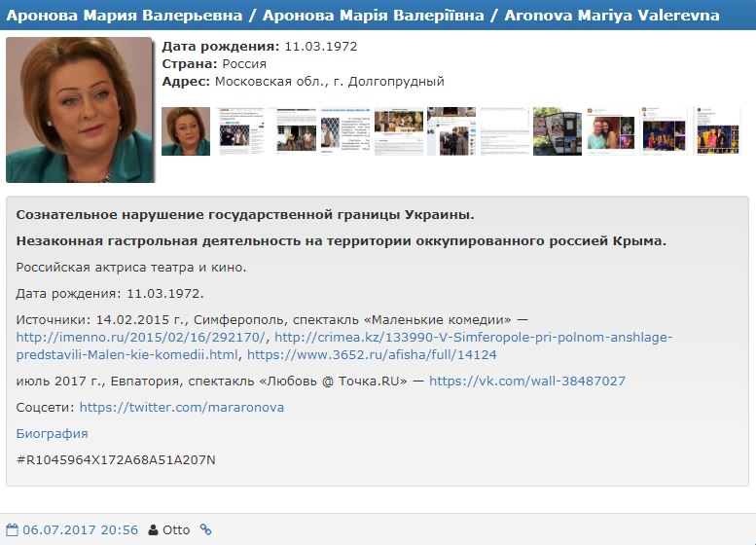Click the Соцсети: label
Screen dimensions: 756x545
coord(46,408)
